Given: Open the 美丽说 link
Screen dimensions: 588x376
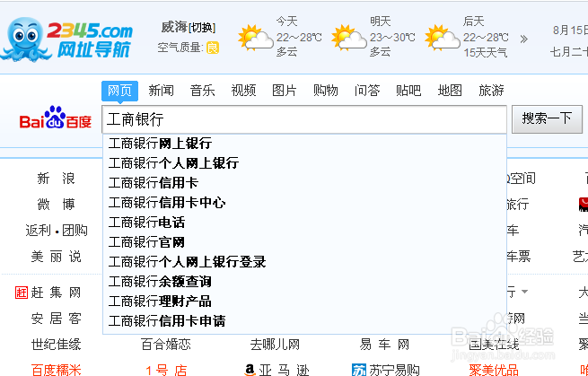Looking at the screenshot, I should (x=56, y=257).
